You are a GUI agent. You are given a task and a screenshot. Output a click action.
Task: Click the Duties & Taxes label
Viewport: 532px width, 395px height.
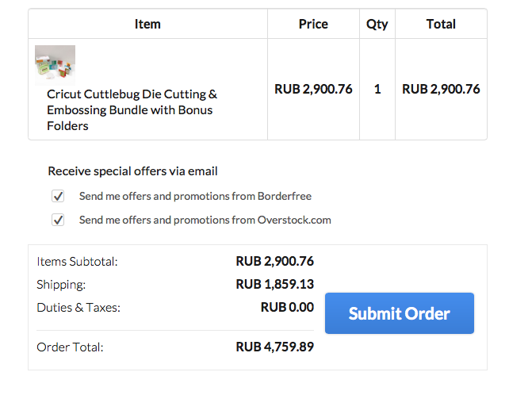78,307
